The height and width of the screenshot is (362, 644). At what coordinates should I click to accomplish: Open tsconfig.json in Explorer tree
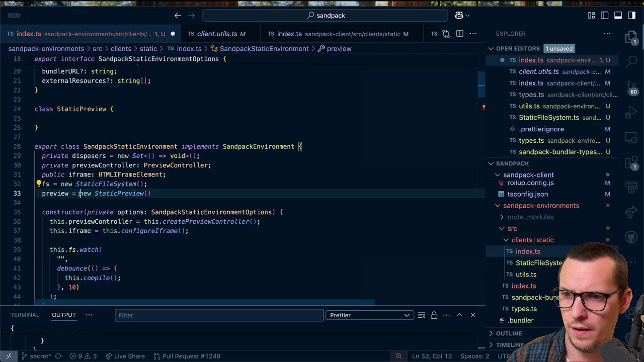click(x=527, y=194)
